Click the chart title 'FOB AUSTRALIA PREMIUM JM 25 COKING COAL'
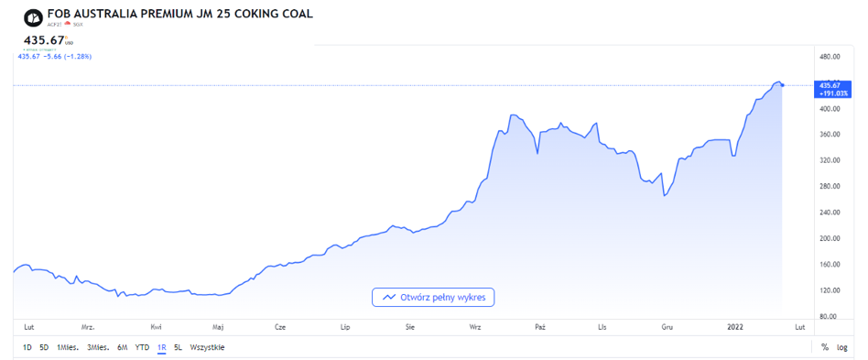868x360 pixels. coord(180,14)
